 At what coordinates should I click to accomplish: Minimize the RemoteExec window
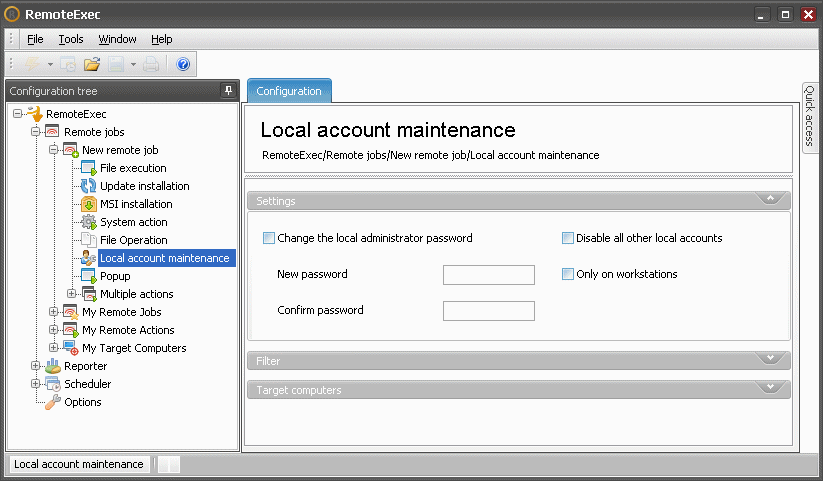point(762,15)
